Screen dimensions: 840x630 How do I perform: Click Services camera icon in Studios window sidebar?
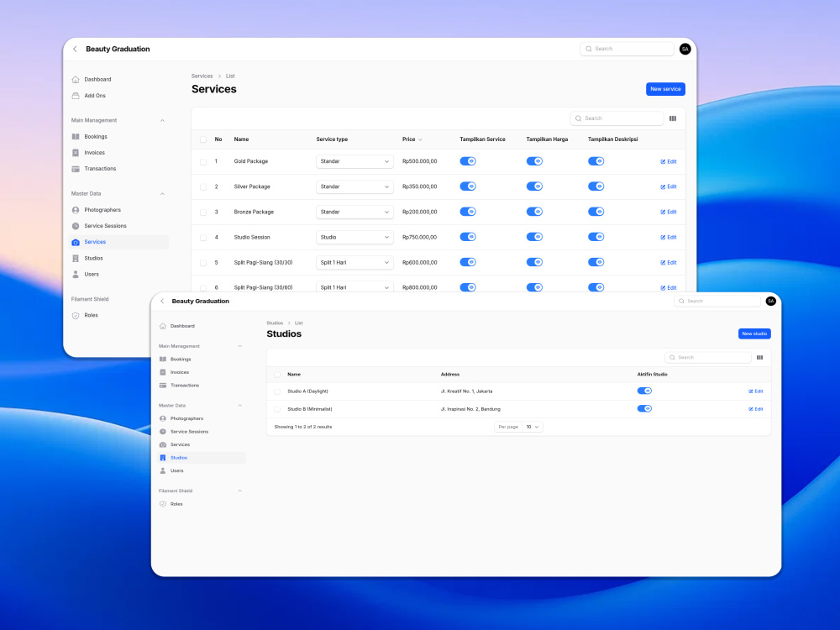pyautogui.click(x=163, y=444)
